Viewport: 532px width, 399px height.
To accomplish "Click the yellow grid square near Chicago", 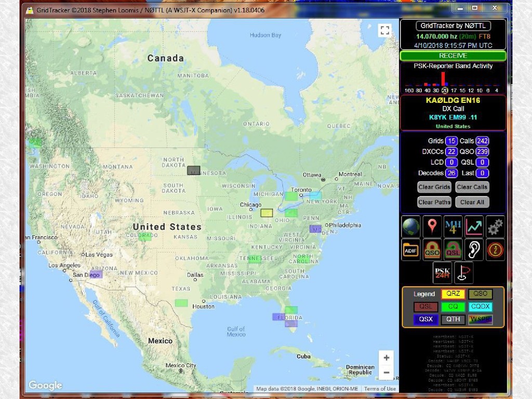I will click(267, 213).
